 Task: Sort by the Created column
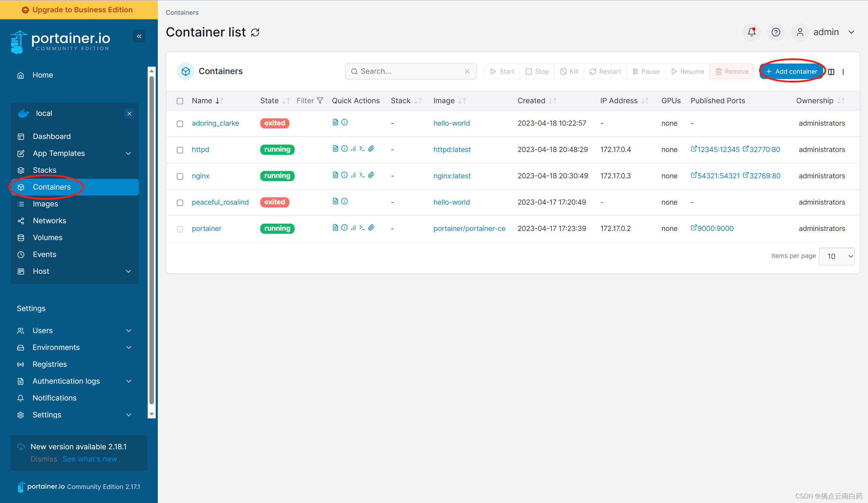(537, 101)
